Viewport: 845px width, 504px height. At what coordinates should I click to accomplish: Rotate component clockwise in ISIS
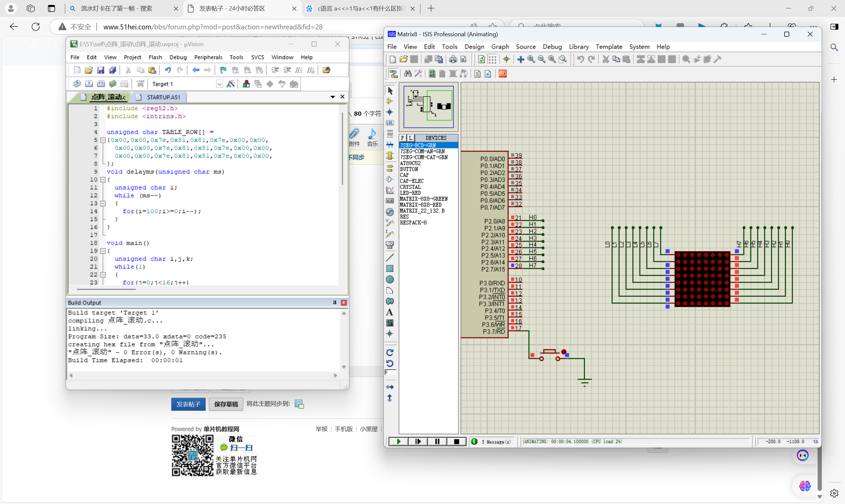point(390,353)
